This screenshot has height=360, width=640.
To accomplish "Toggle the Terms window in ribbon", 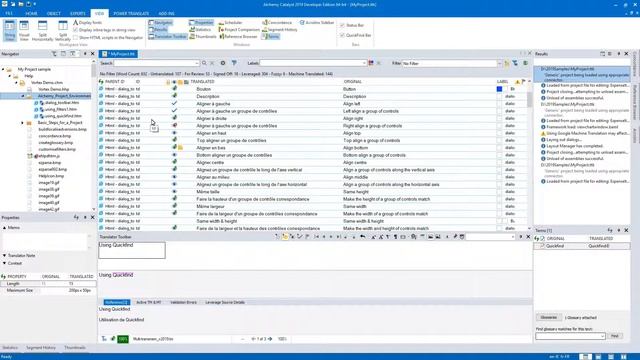I will [x=271, y=36].
